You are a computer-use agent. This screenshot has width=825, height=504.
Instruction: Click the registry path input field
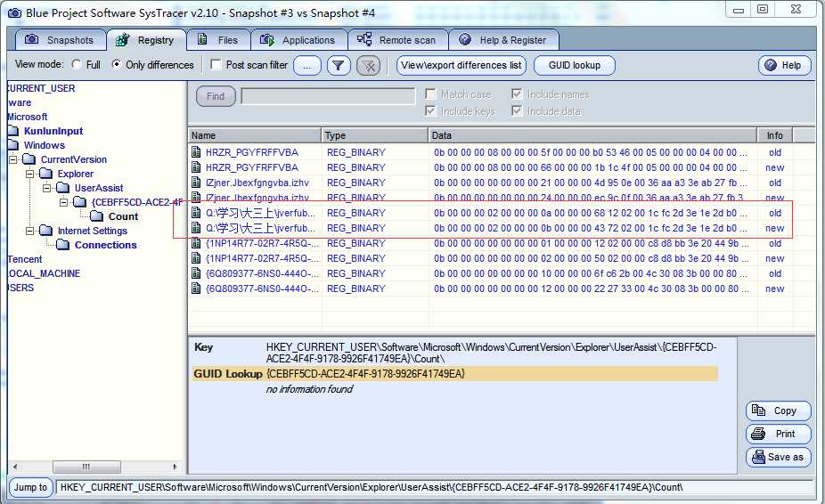434,487
